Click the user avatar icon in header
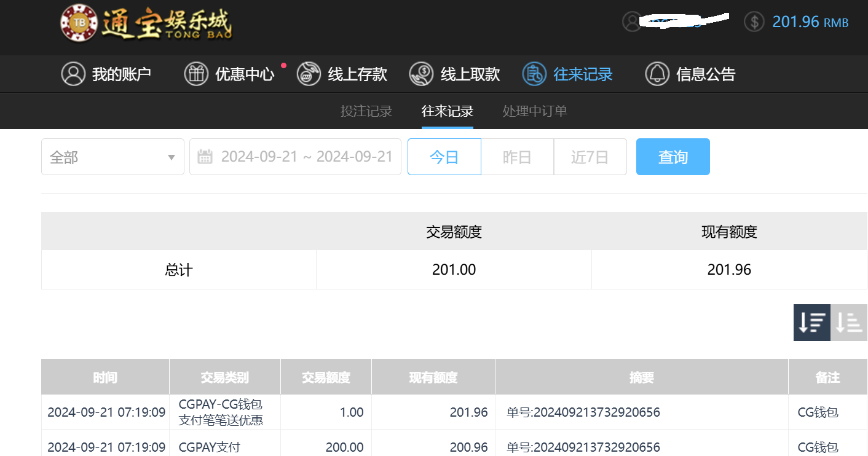The width and height of the screenshot is (868, 456). point(631,22)
